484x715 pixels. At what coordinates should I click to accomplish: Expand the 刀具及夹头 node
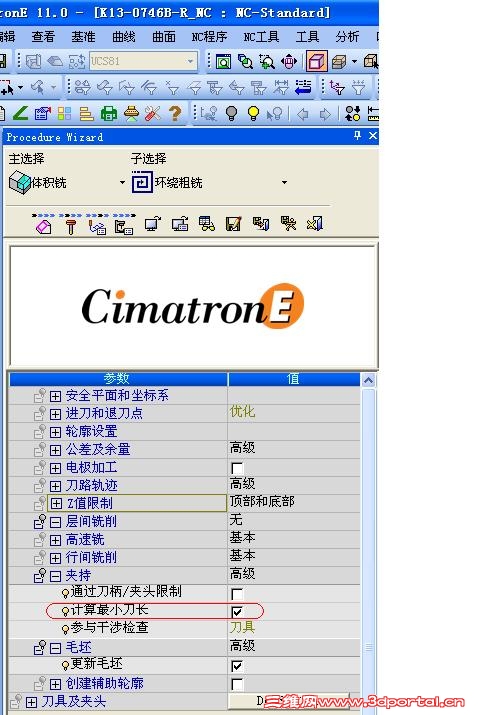31,702
